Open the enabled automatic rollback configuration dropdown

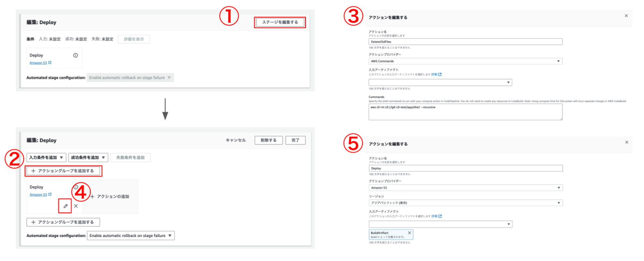point(130,236)
